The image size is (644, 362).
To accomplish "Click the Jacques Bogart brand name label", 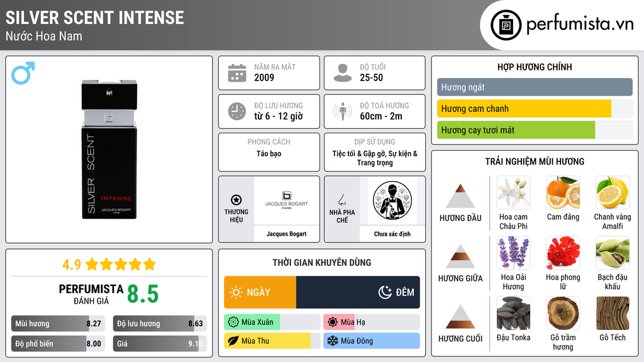I will tap(286, 234).
